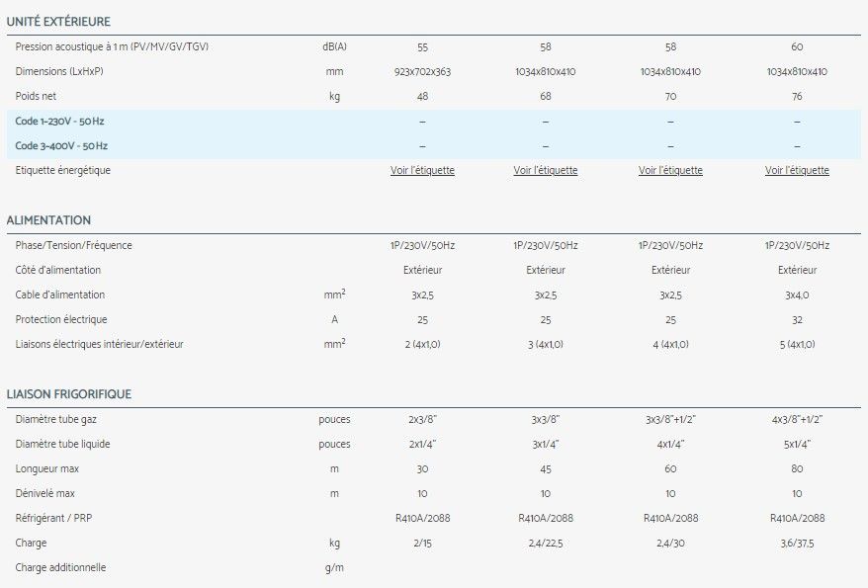Click the UNITÉ EXTÉRIEURE section heading
868x588 pixels.
58,22
